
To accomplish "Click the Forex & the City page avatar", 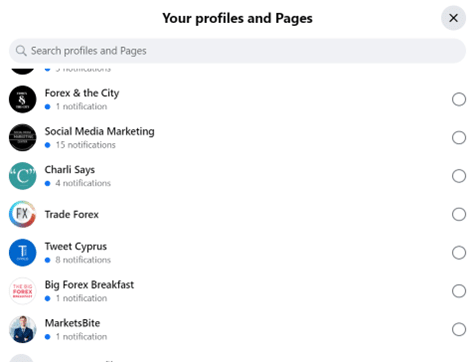I will (x=23, y=99).
